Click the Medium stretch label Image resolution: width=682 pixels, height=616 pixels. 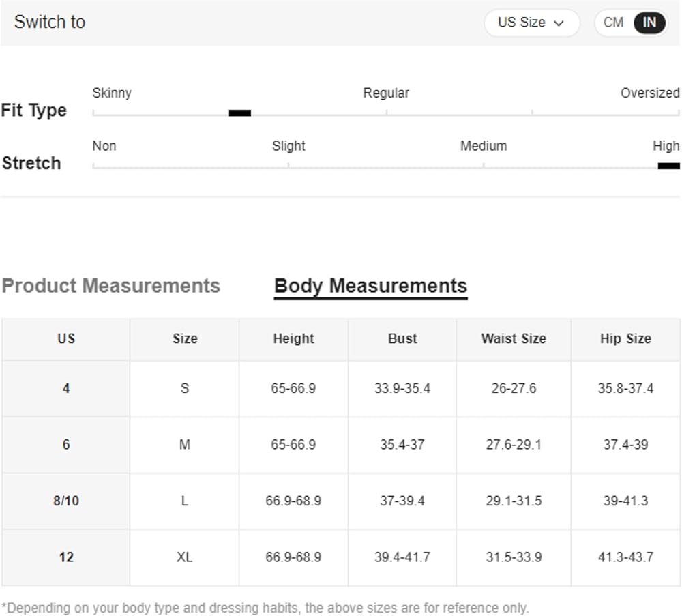pyautogui.click(x=483, y=146)
